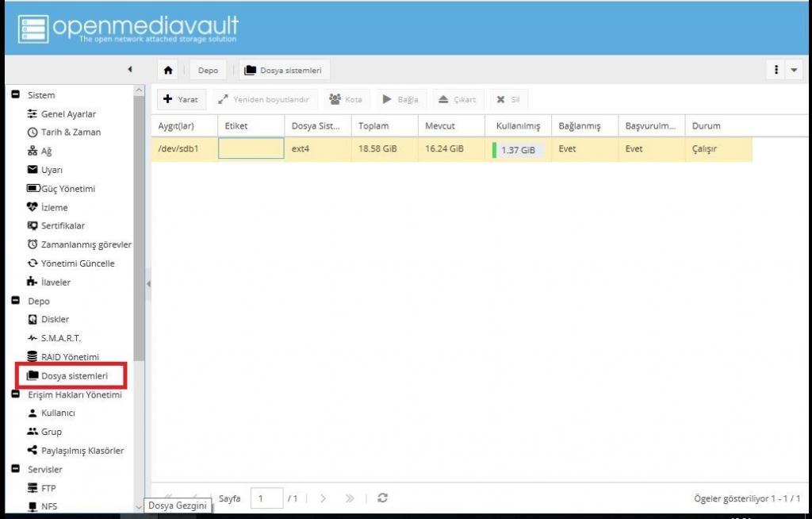The image size is (812, 519).
Task: Open FTP service settings
Action: pyautogui.click(x=41, y=488)
